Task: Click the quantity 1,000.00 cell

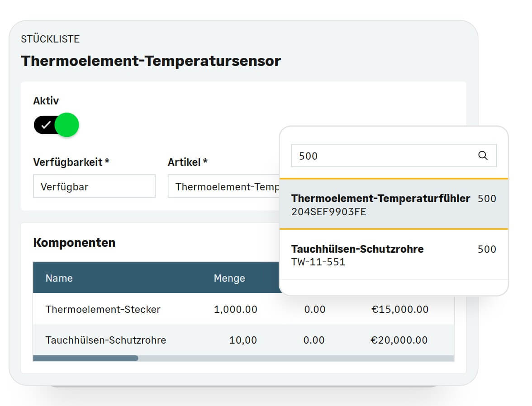Action: pyautogui.click(x=235, y=309)
